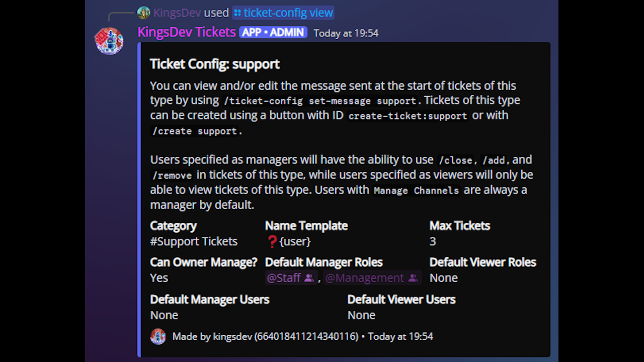This screenshot has height=362, width=644.
Task: Click the @Management role mention
Action: pyautogui.click(x=365, y=278)
